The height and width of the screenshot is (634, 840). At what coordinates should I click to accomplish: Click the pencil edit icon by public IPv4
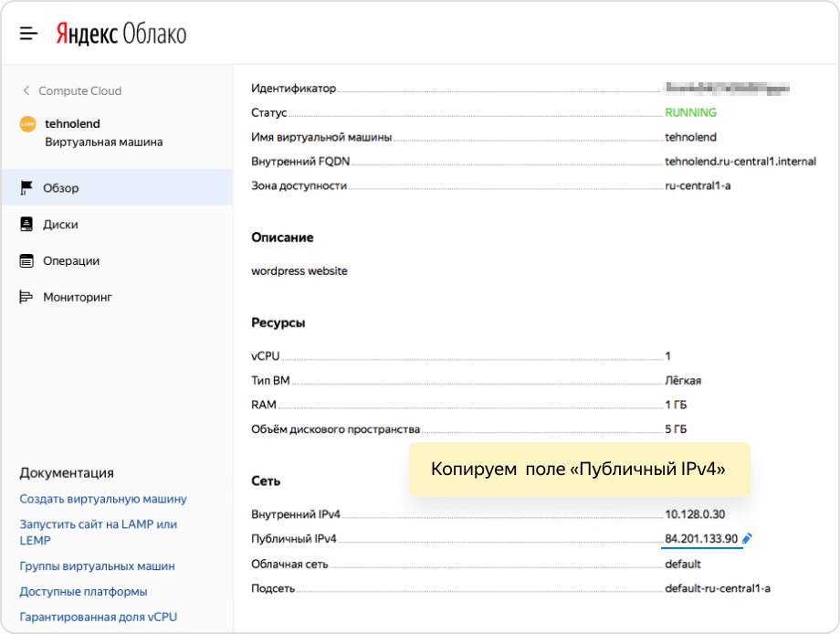point(747,539)
